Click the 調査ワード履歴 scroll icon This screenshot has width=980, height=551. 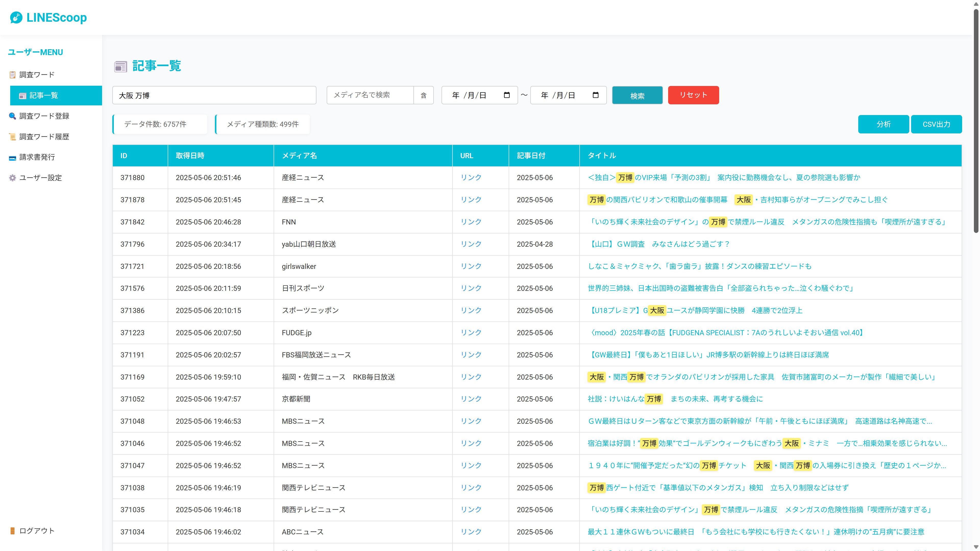13,137
